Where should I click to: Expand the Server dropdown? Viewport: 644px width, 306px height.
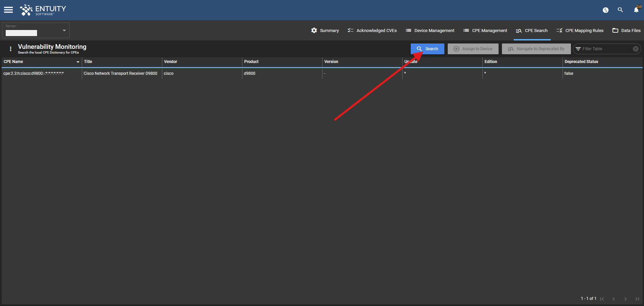(x=36, y=30)
